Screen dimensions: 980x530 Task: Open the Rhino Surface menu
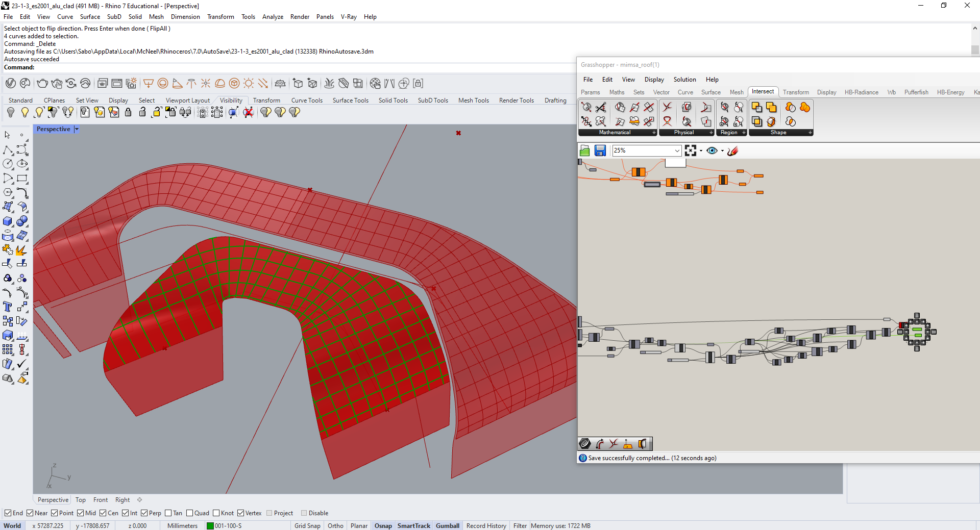tap(90, 17)
